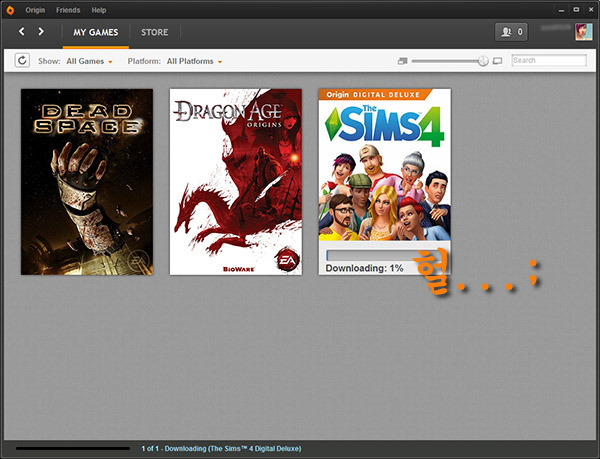The width and height of the screenshot is (600, 459).
Task: Switch to the My Games tab
Action: [96, 33]
